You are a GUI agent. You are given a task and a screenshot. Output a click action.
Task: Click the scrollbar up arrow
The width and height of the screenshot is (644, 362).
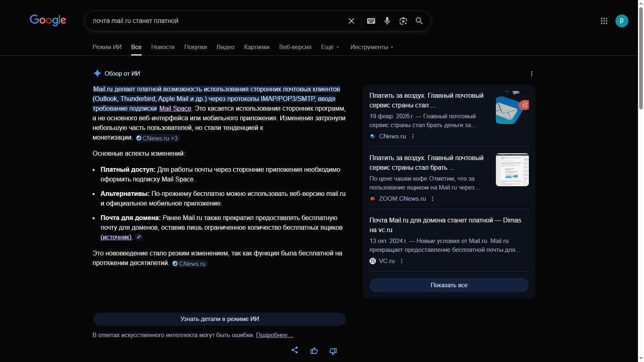point(641,3)
